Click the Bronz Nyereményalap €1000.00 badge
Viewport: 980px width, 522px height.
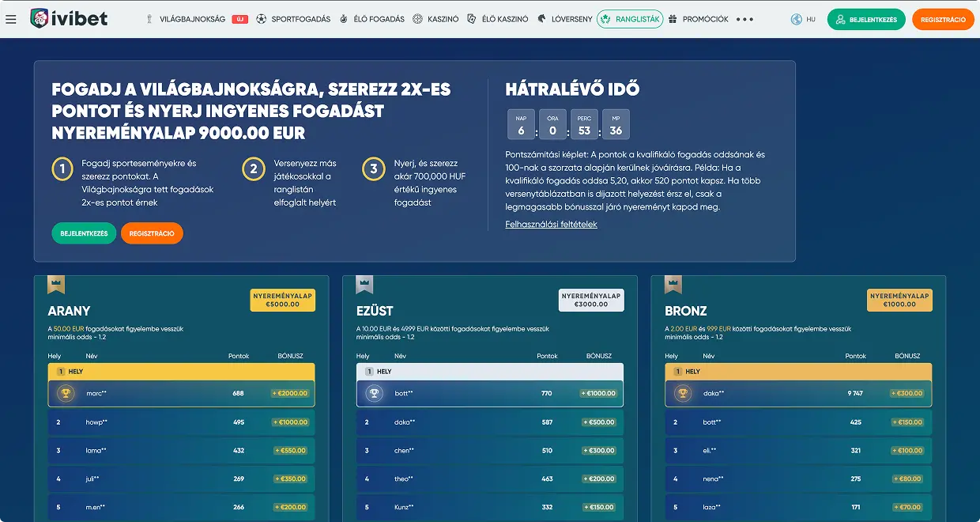(x=899, y=300)
